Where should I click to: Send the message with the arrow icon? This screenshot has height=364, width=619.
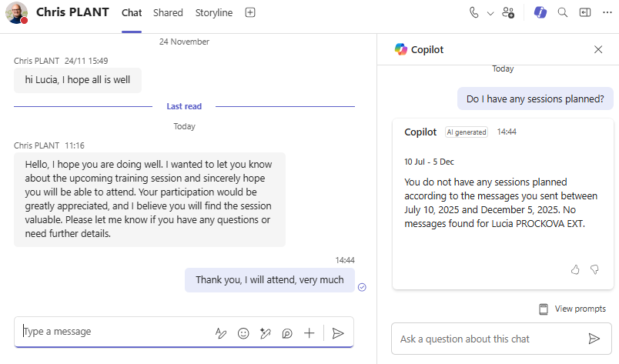coord(337,333)
